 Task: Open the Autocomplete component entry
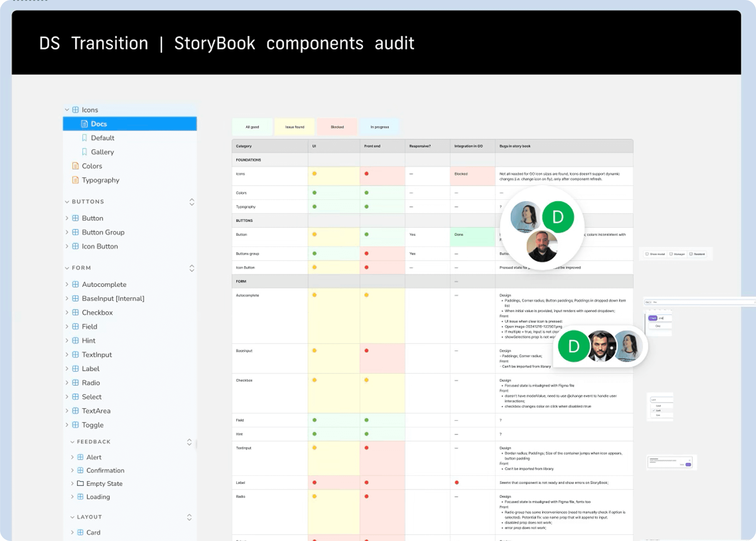[x=104, y=284]
